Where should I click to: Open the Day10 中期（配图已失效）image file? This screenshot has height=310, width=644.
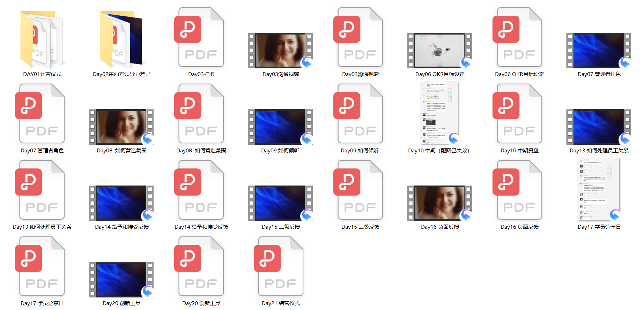pos(439,113)
